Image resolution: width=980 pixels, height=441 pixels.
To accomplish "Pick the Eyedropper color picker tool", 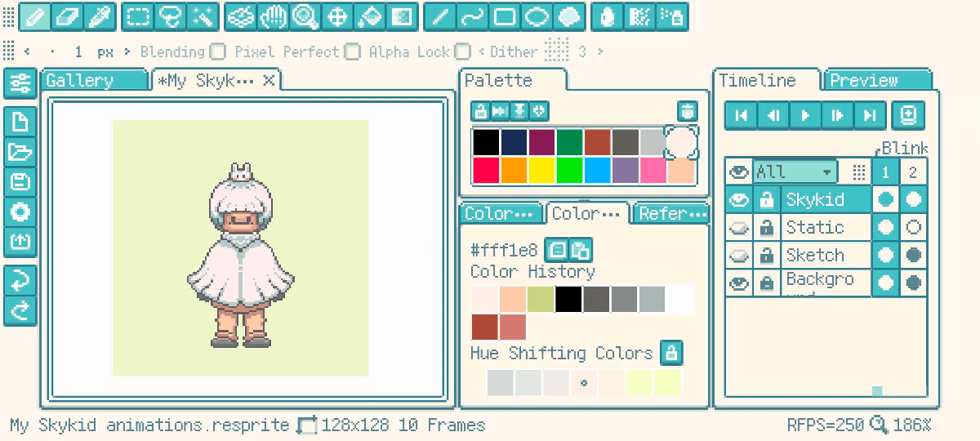I will coord(100,16).
